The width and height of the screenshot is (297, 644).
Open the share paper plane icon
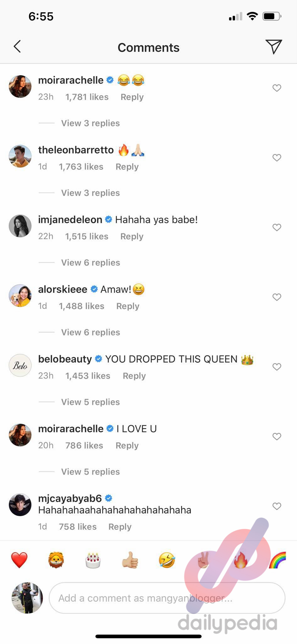pos(273,47)
